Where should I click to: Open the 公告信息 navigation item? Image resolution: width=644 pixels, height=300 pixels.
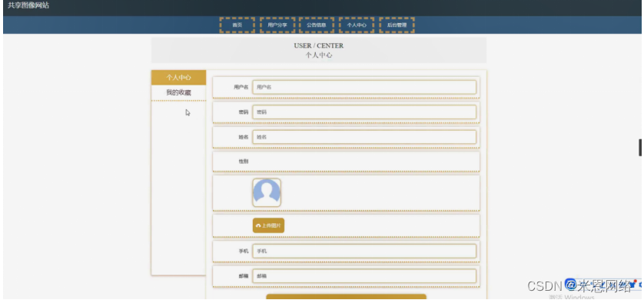pyautogui.click(x=317, y=25)
